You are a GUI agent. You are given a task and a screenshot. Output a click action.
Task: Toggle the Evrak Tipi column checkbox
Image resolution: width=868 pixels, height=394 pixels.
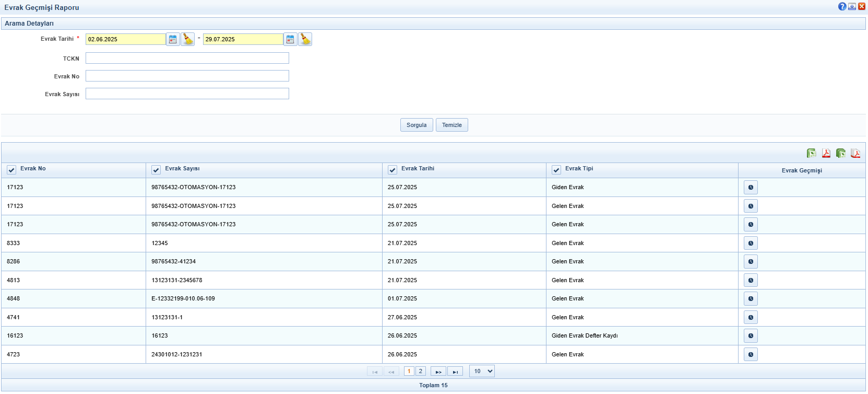pyautogui.click(x=556, y=170)
